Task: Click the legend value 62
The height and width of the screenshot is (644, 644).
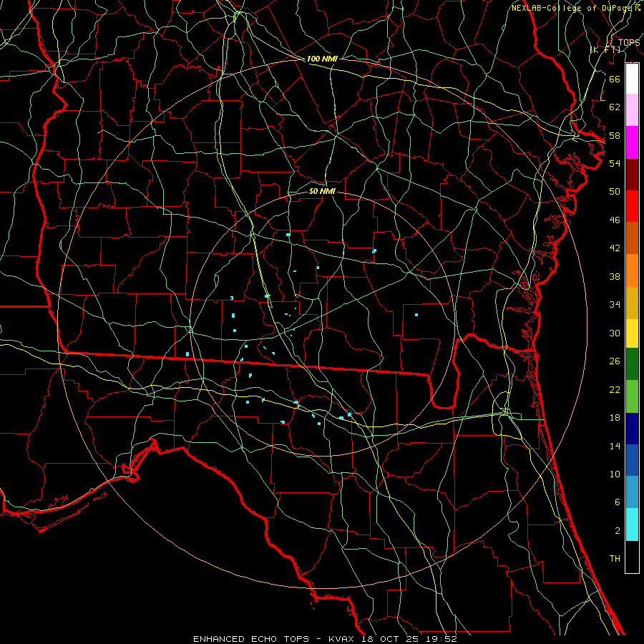Action: click(x=615, y=107)
